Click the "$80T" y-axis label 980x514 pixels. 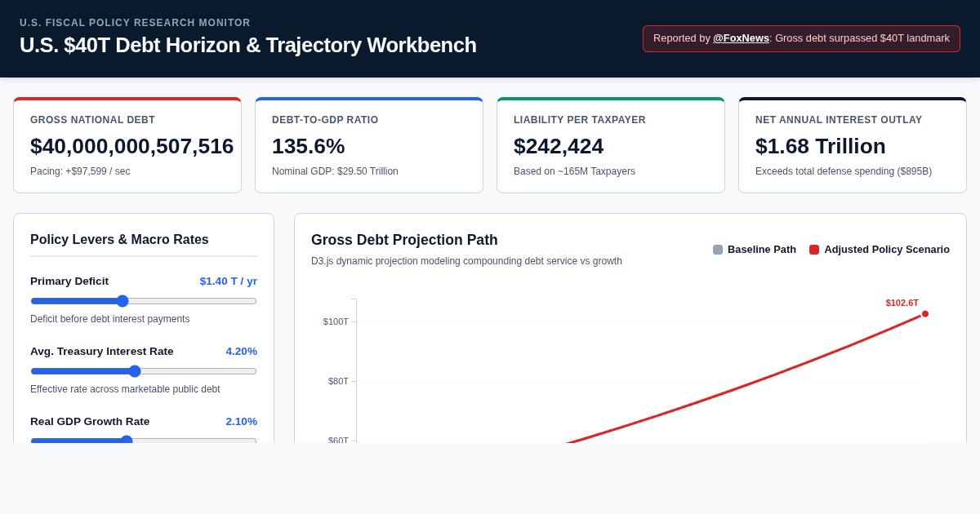click(338, 381)
